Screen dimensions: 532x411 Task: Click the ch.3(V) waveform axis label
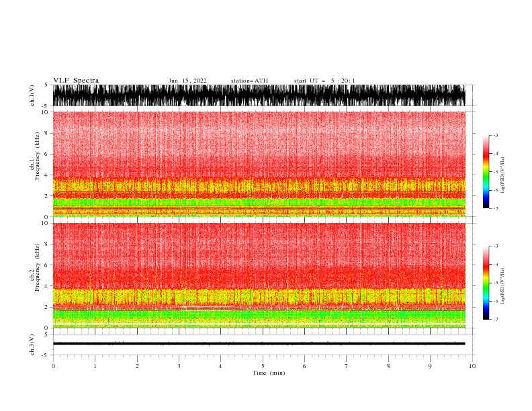point(32,345)
